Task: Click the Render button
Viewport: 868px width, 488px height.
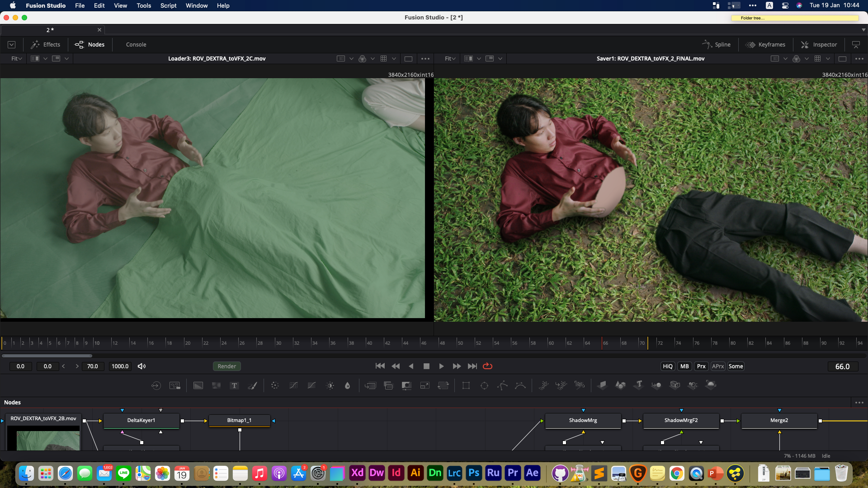Action: pos(227,366)
